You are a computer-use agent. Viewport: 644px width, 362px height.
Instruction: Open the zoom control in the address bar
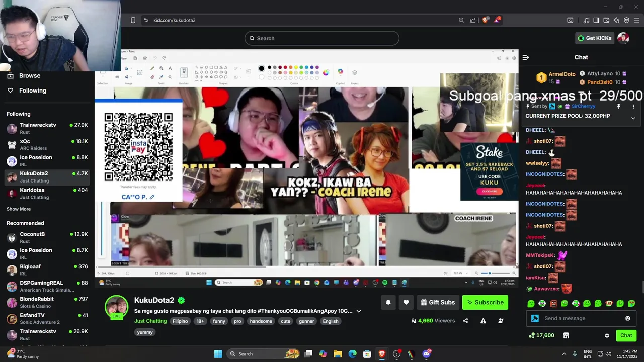point(461,20)
